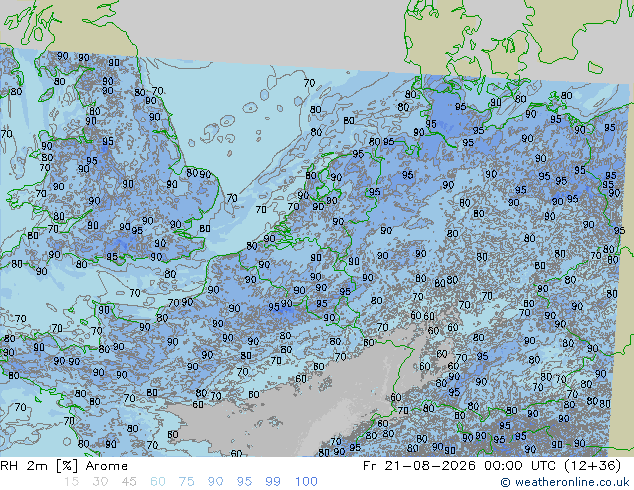Click the 'Fr 21-08-2026 00:00 UTC (12+36)' timestamp
The height and width of the screenshot is (490, 634).
pyautogui.click(x=492, y=466)
